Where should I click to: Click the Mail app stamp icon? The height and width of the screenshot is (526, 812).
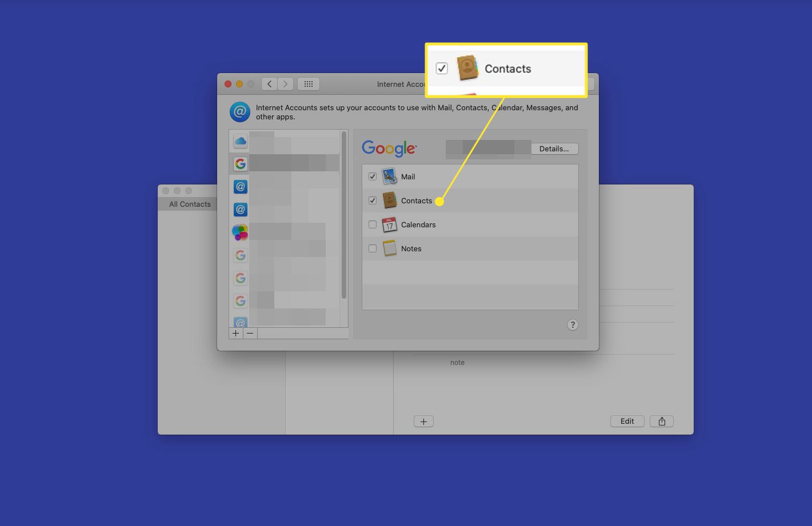tap(390, 176)
